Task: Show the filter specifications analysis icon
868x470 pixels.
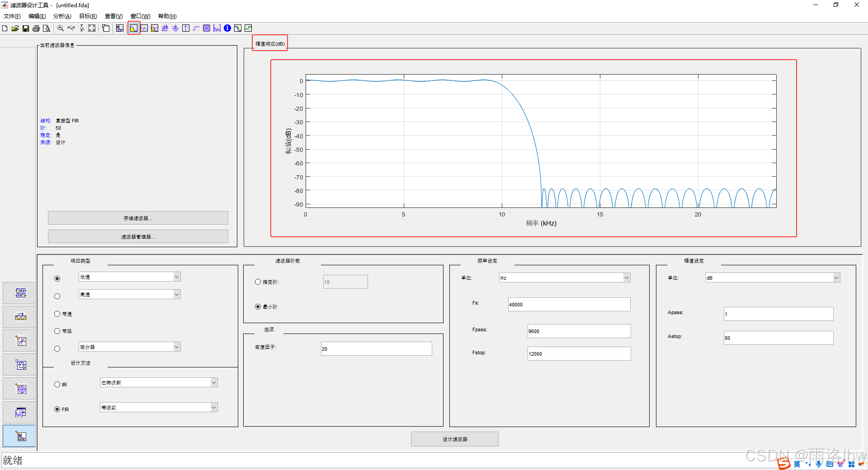Action: click(120, 28)
